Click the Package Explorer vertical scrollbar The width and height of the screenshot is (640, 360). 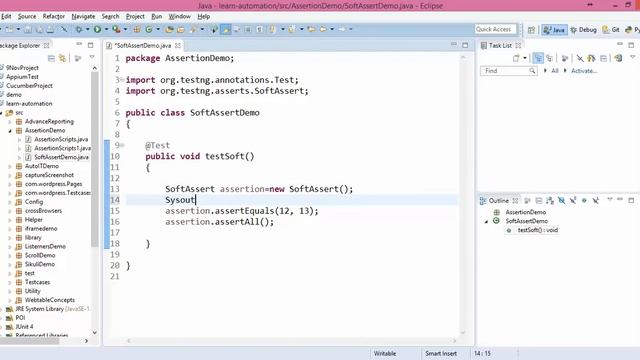(x=95, y=159)
